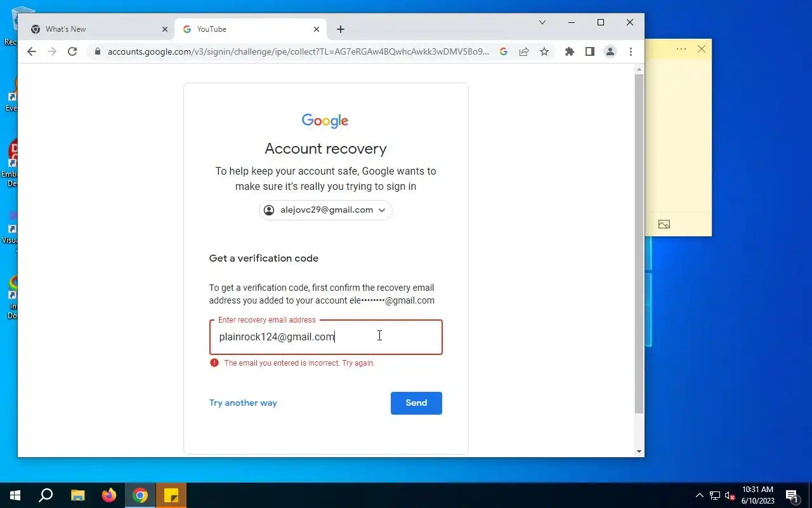812x508 pixels.
Task: Maximize the Chrome window
Action: (x=601, y=23)
